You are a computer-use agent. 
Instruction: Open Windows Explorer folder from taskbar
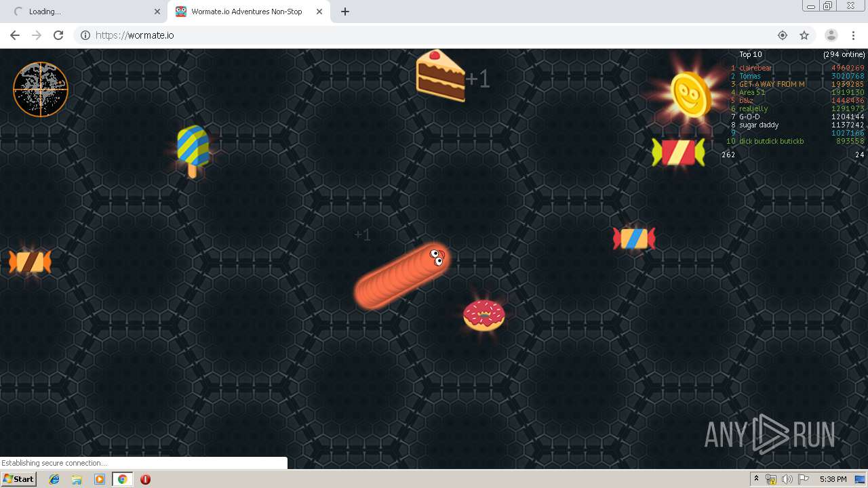[77, 479]
